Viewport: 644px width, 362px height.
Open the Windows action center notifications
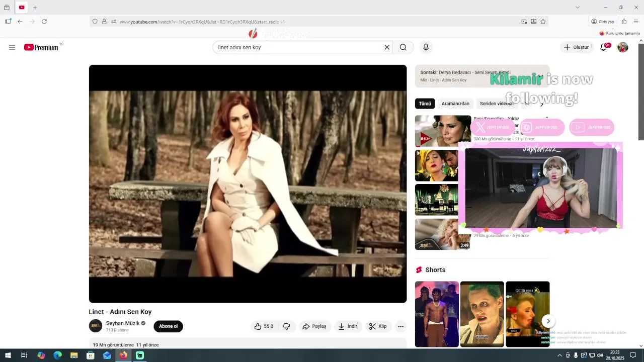(633, 355)
